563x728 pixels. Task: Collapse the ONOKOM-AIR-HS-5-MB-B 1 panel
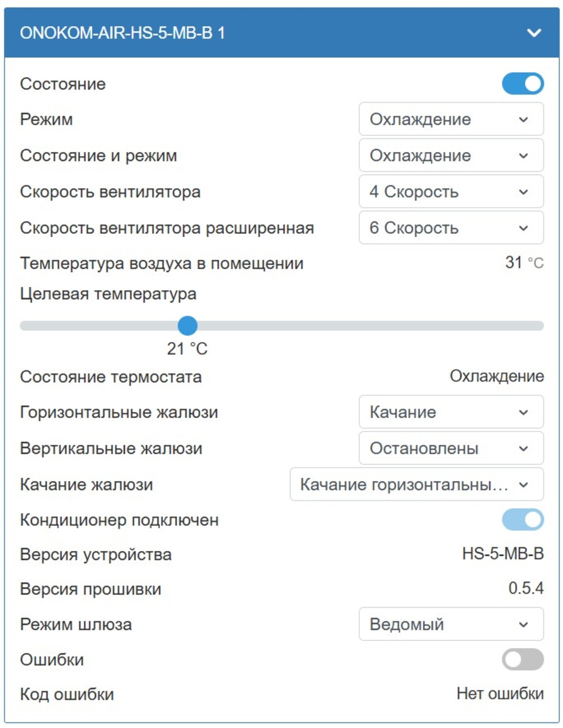(x=534, y=33)
